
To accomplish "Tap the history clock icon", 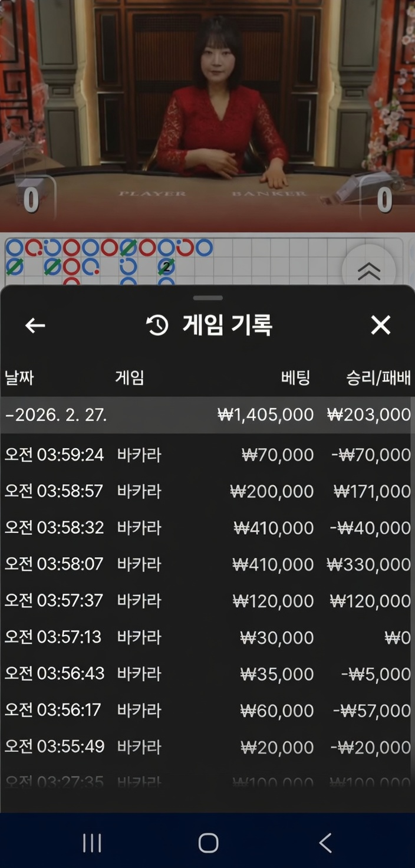I will 157,325.
